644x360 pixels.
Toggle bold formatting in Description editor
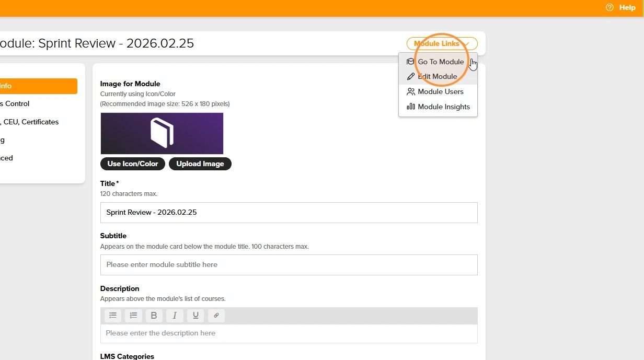point(154,316)
